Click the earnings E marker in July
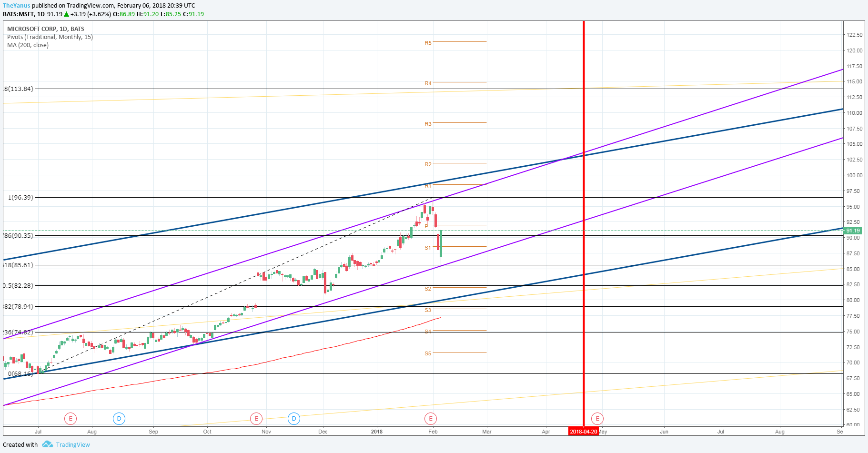868x453 pixels. pos(71,419)
